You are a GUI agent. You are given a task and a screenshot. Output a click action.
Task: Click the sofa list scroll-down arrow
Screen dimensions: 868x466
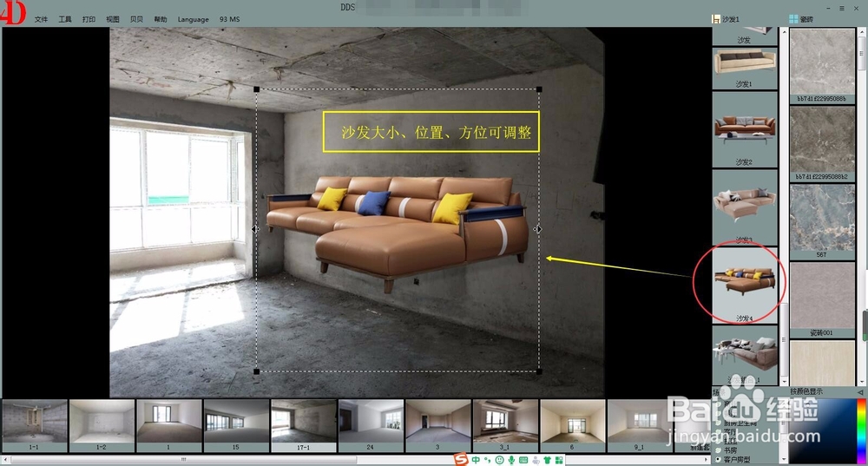point(784,382)
